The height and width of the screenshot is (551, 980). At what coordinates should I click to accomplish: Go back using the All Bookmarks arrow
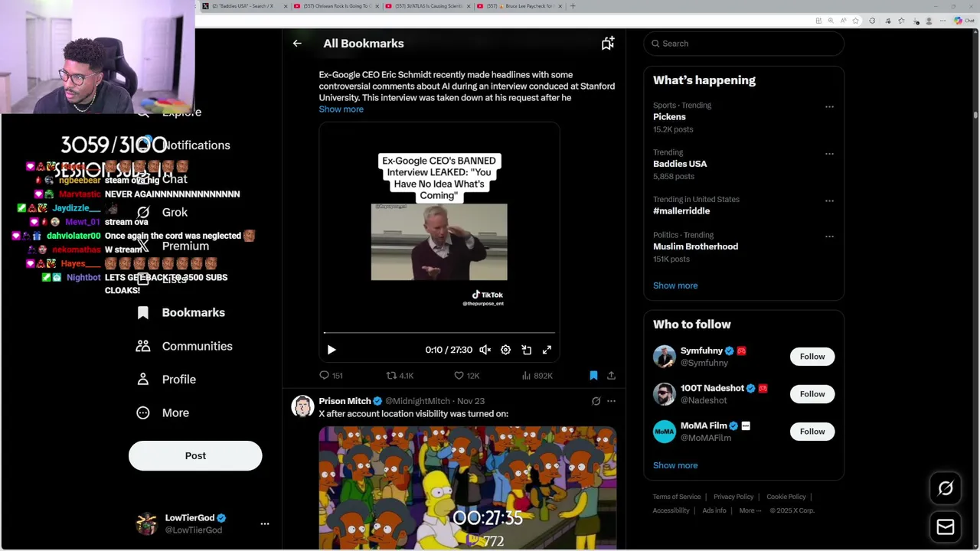(x=297, y=44)
